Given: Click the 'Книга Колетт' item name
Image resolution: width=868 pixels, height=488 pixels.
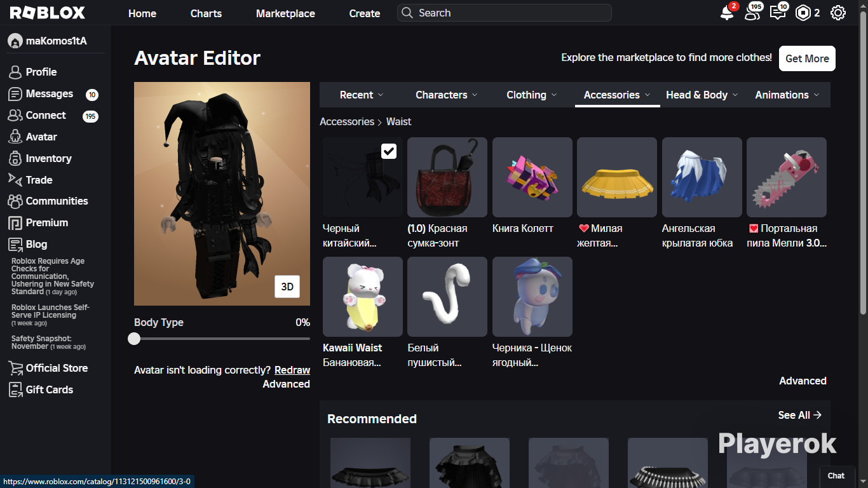Looking at the screenshot, I should click(523, 228).
